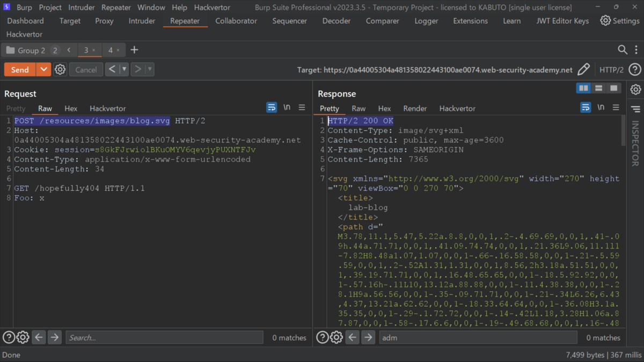Open Repeater request settings gear
This screenshot has width=644, height=362.
pyautogui.click(x=60, y=70)
